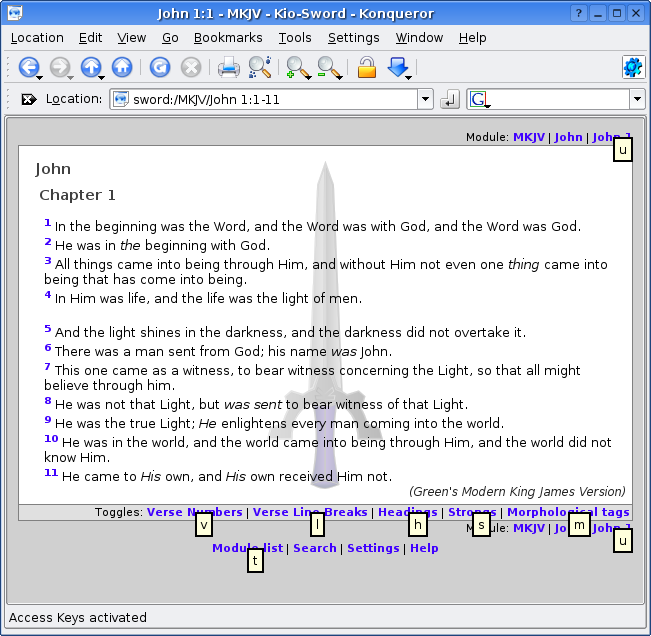Print the page with the printer icon
This screenshot has height=636, width=651.
tap(229, 67)
